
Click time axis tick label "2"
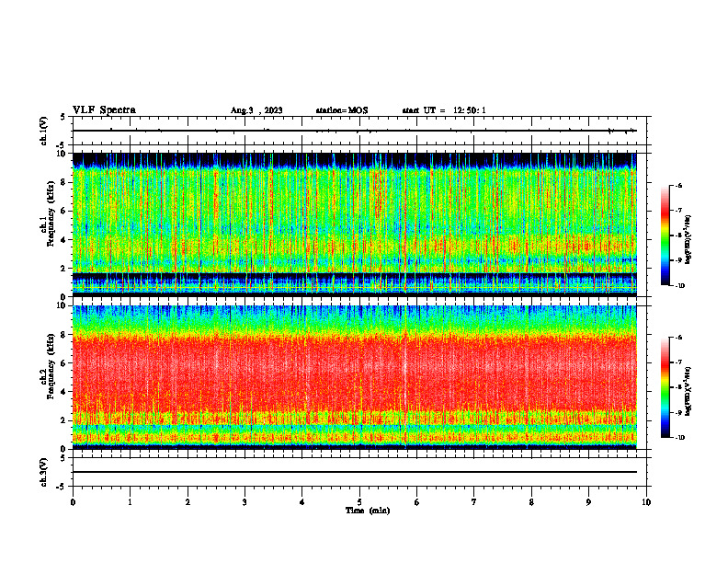188,502
